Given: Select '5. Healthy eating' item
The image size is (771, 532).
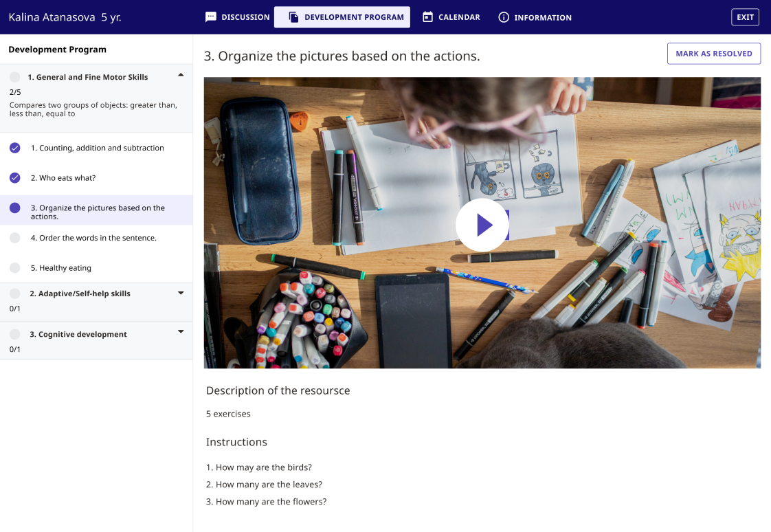Looking at the screenshot, I should coord(96,268).
